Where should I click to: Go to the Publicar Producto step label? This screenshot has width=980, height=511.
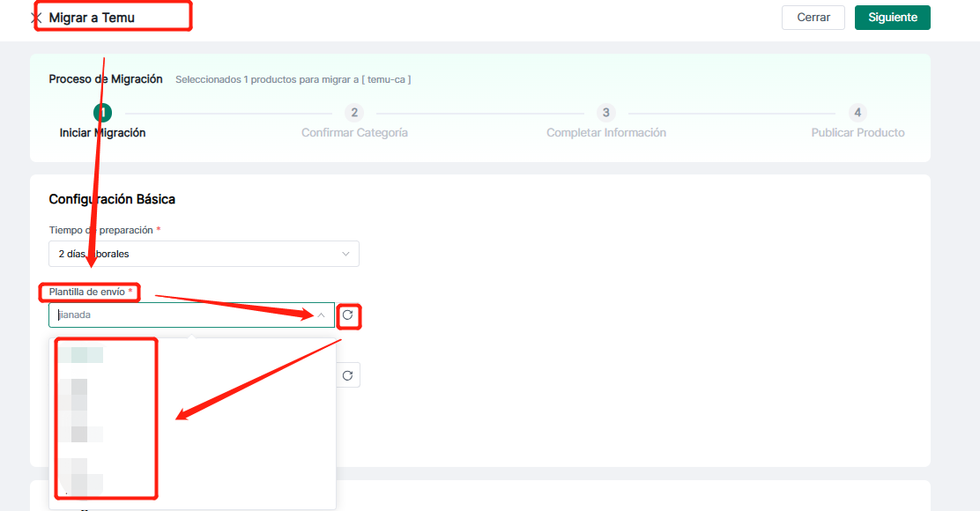(x=857, y=133)
